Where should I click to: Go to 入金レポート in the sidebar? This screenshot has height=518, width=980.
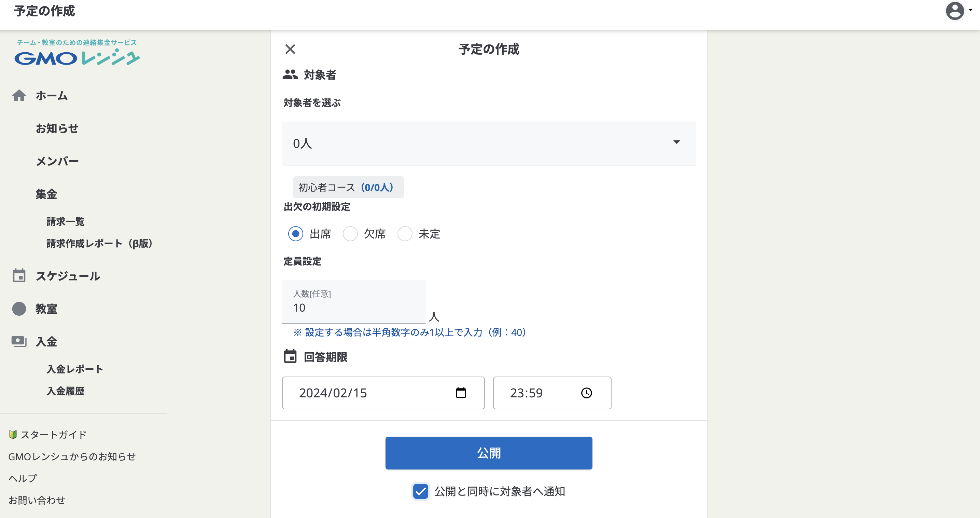(75, 369)
